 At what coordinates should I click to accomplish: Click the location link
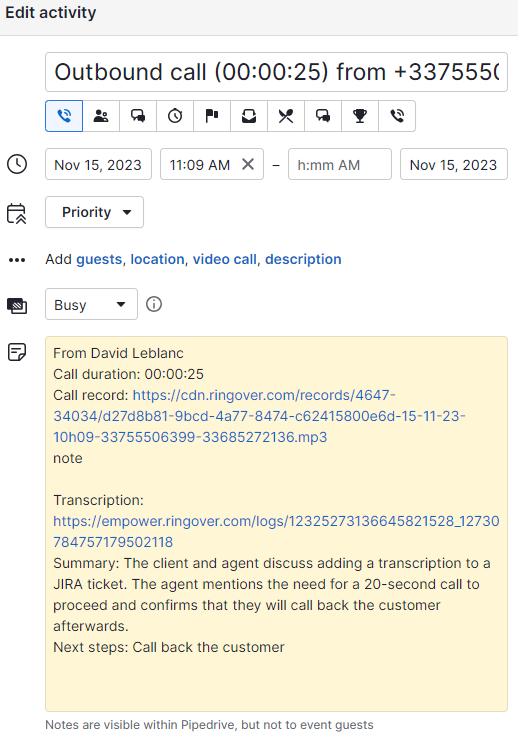coord(157,259)
